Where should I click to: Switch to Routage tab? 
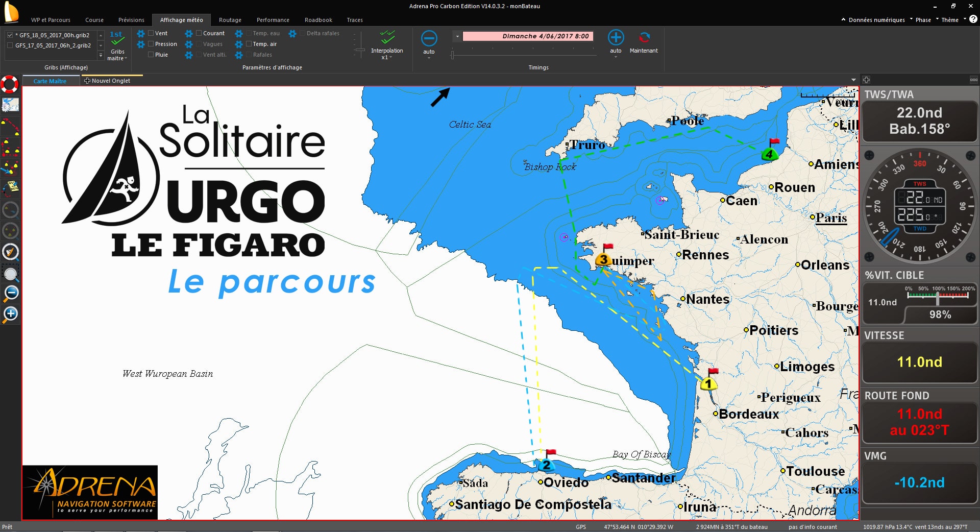coord(230,20)
